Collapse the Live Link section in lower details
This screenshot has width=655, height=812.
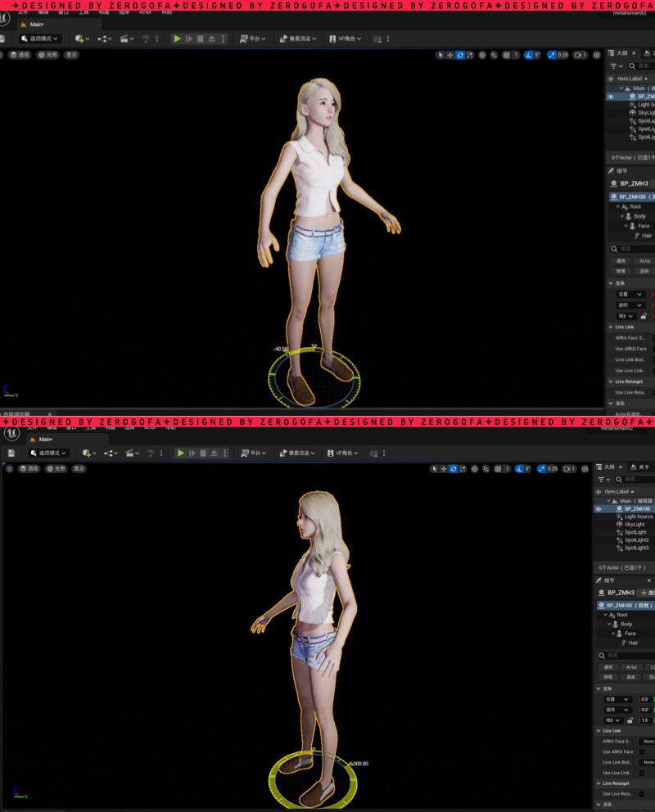coord(599,731)
